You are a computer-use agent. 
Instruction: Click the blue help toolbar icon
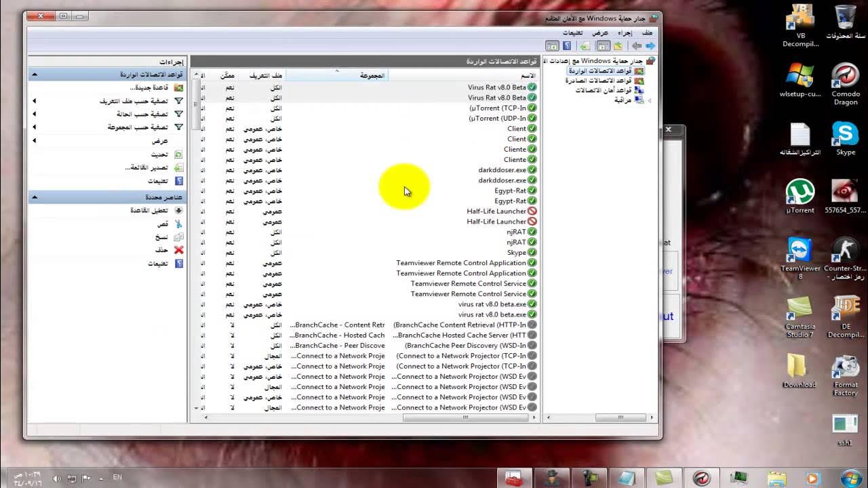(x=567, y=46)
